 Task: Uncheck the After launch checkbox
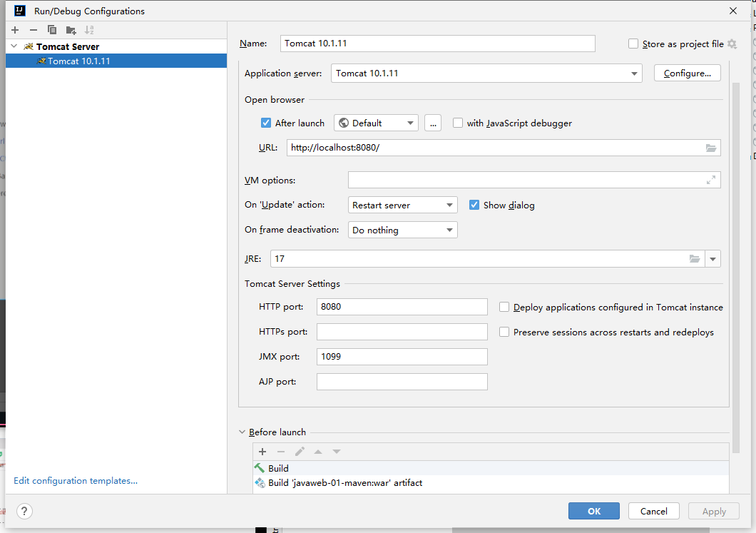coord(265,123)
